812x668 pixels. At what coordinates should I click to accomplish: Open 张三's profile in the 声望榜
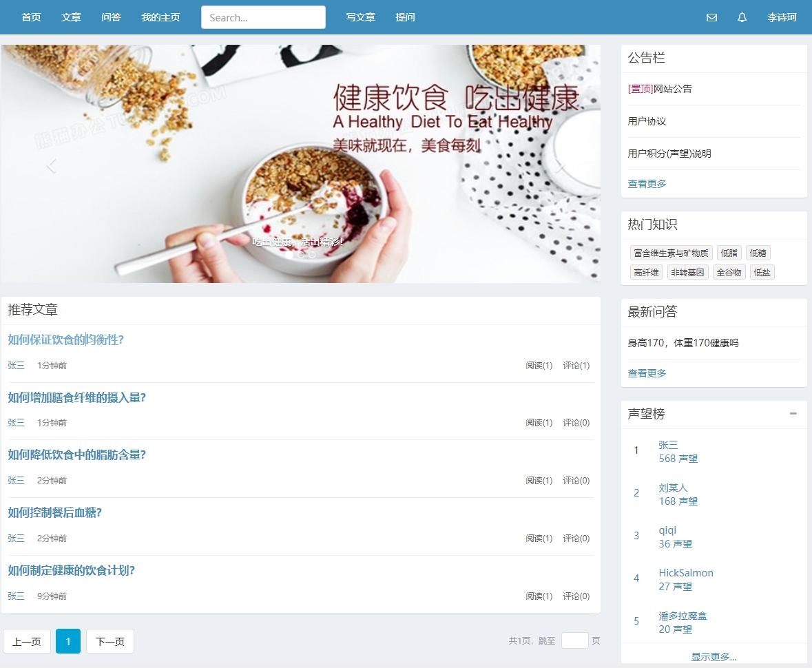[668, 445]
